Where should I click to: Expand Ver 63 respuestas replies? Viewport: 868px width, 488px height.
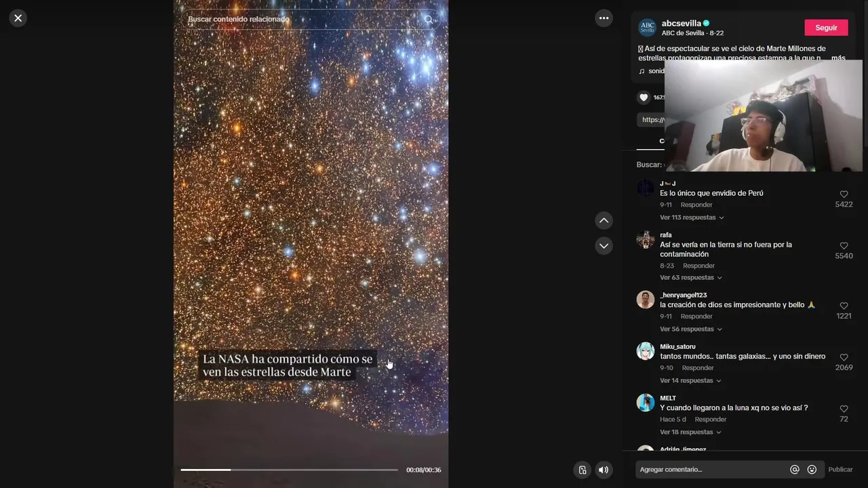[691, 278]
